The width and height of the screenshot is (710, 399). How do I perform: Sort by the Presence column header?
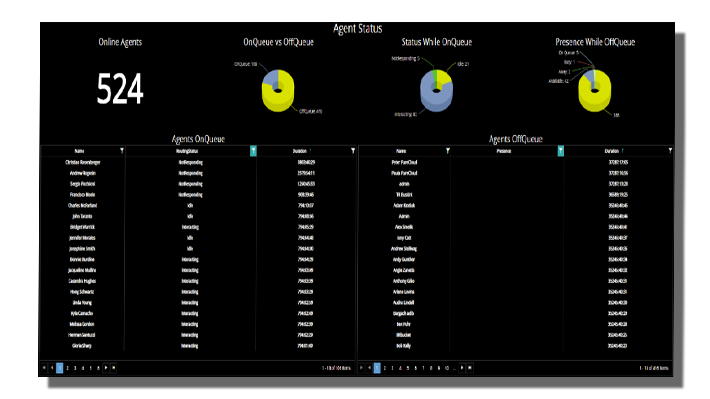pyautogui.click(x=504, y=151)
